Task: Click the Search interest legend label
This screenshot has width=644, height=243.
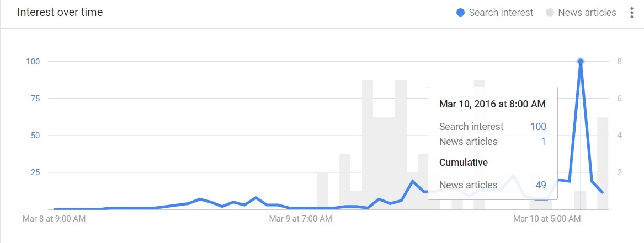Action: [501, 13]
